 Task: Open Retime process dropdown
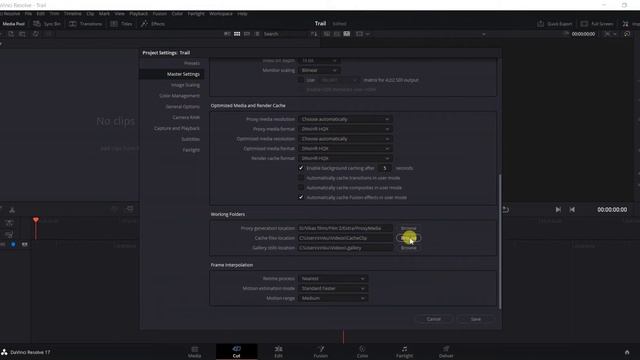coord(333,278)
